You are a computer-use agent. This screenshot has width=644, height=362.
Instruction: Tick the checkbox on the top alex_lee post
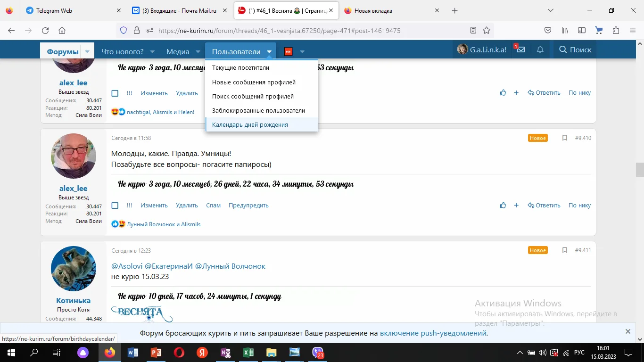pyautogui.click(x=115, y=93)
